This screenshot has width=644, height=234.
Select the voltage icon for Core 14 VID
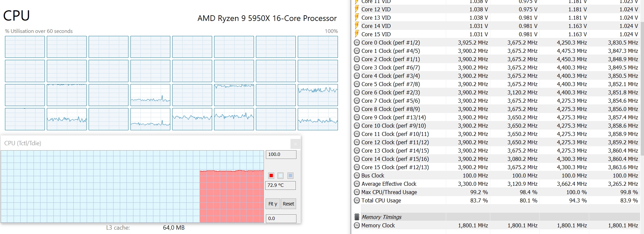pyautogui.click(x=357, y=26)
